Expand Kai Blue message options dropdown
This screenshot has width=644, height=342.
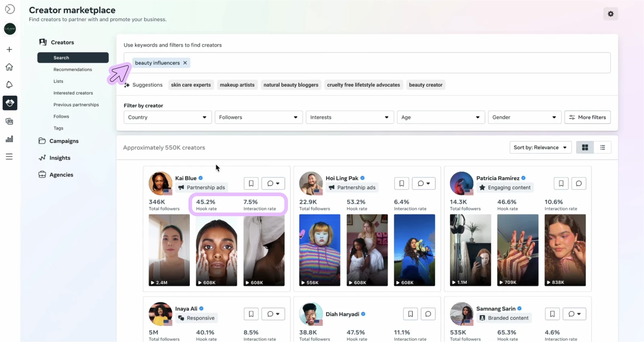pyautogui.click(x=273, y=183)
